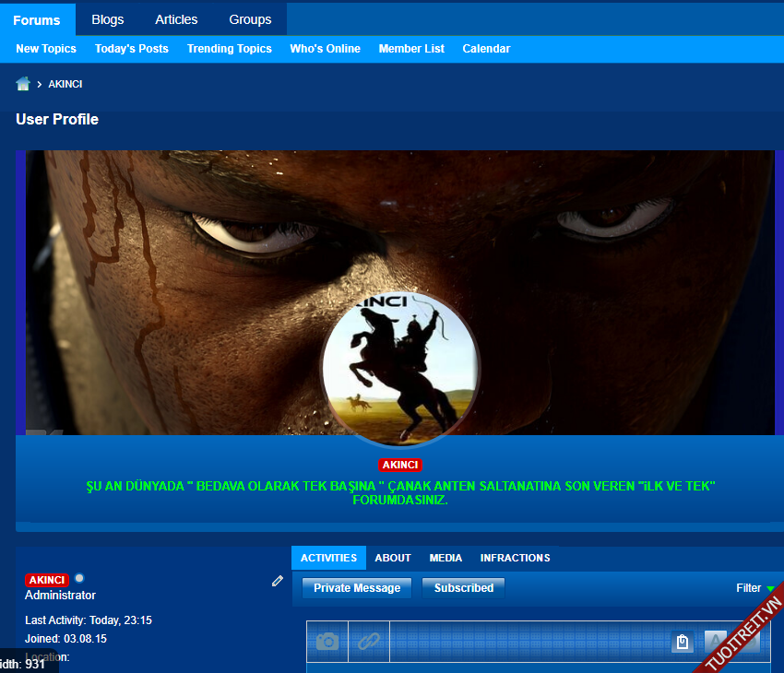Click the pencil edit profile icon
This screenshot has width=784, height=673.
[x=278, y=581]
